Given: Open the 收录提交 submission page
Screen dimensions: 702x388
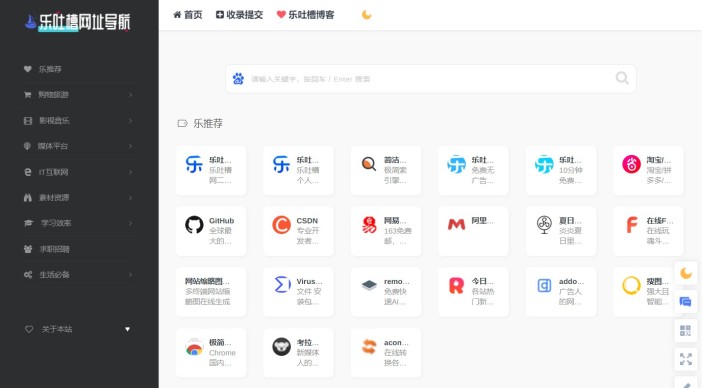Looking at the screenshot, I should [239, 15].
